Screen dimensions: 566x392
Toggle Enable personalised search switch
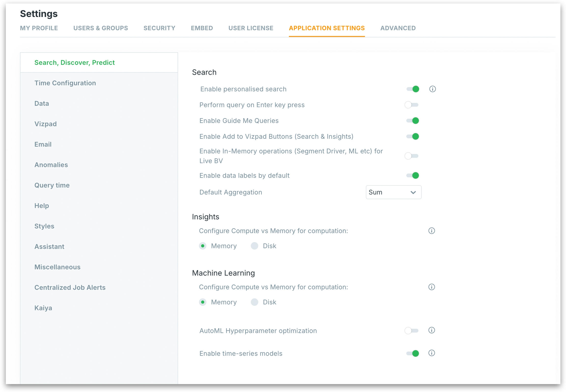coord(412,89)
